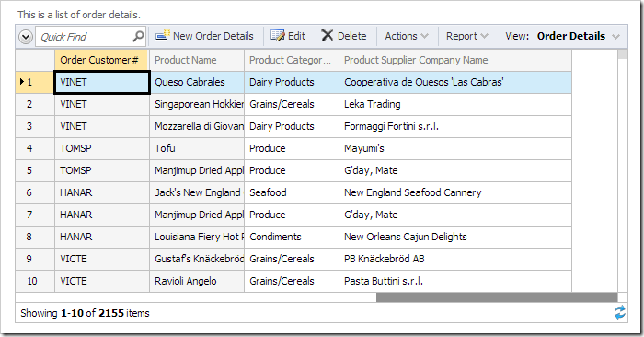Click the TOMSP cell in row 5

102,170
